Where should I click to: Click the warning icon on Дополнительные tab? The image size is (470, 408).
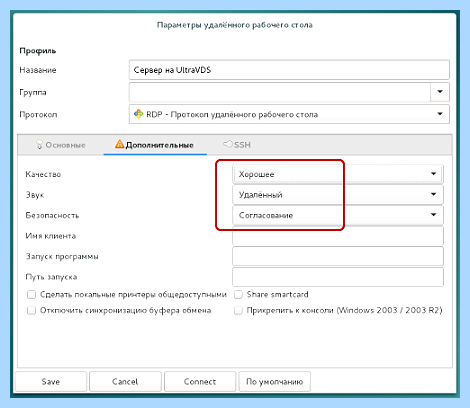119,144
